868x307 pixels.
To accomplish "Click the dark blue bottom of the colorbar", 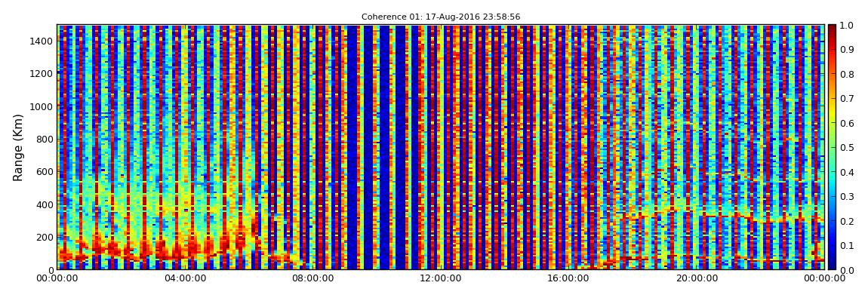I will click(832, 265).
